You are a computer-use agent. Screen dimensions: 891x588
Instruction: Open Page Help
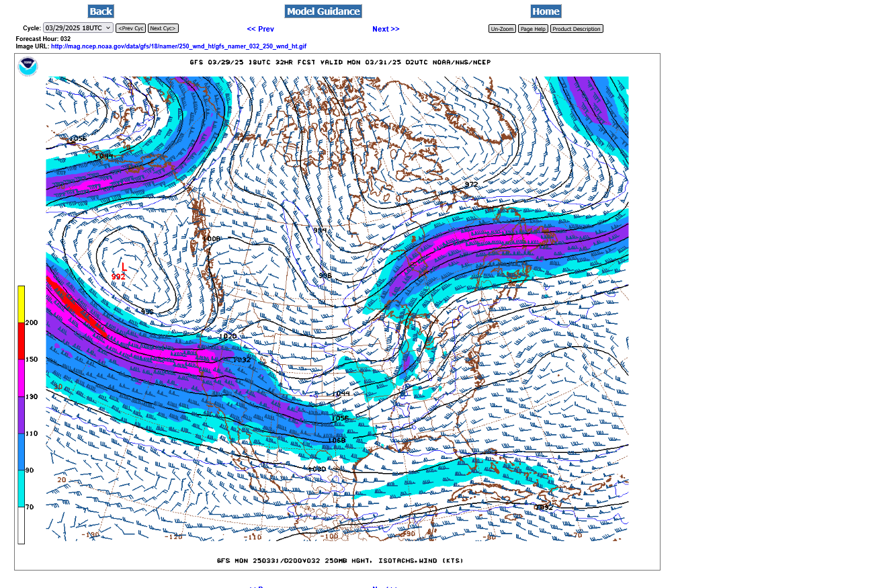point(533,29)
